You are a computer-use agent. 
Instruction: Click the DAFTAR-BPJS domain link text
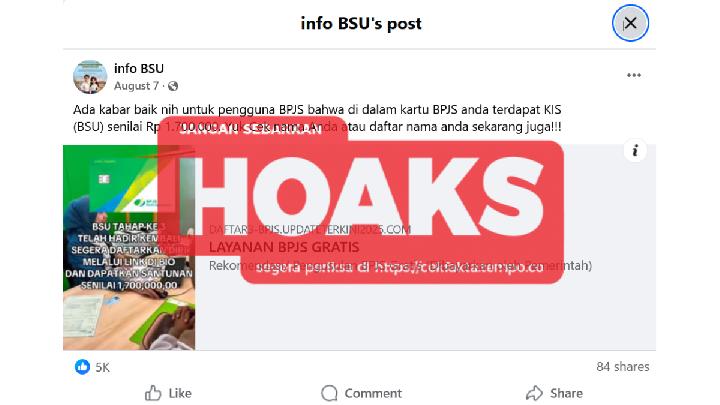[x=310, y=230]
